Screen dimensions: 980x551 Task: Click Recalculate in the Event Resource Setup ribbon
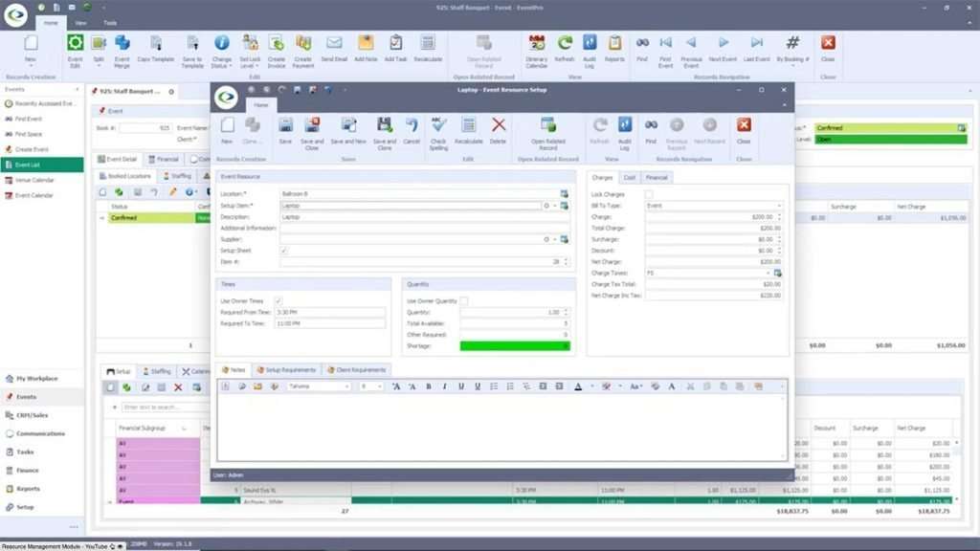[468, 130]
